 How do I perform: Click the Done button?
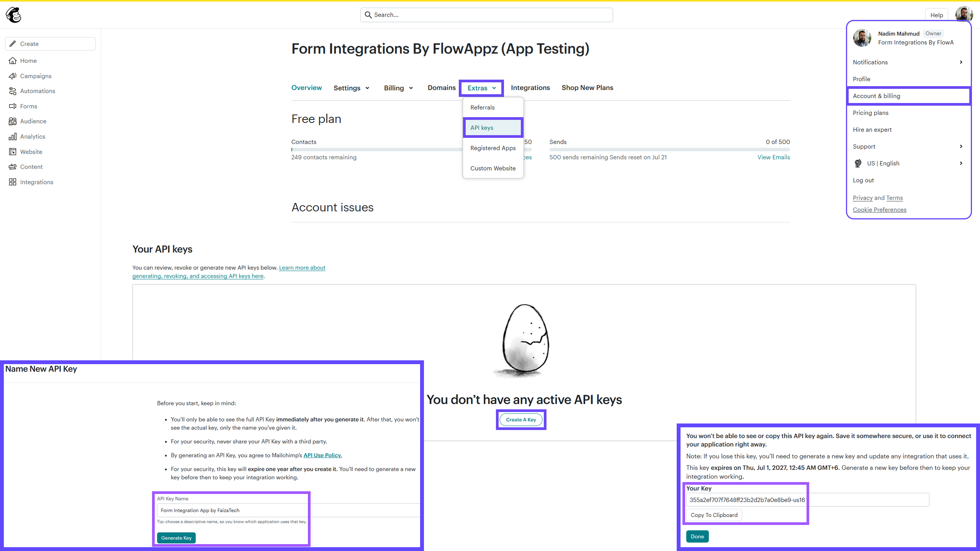point(697,536)
